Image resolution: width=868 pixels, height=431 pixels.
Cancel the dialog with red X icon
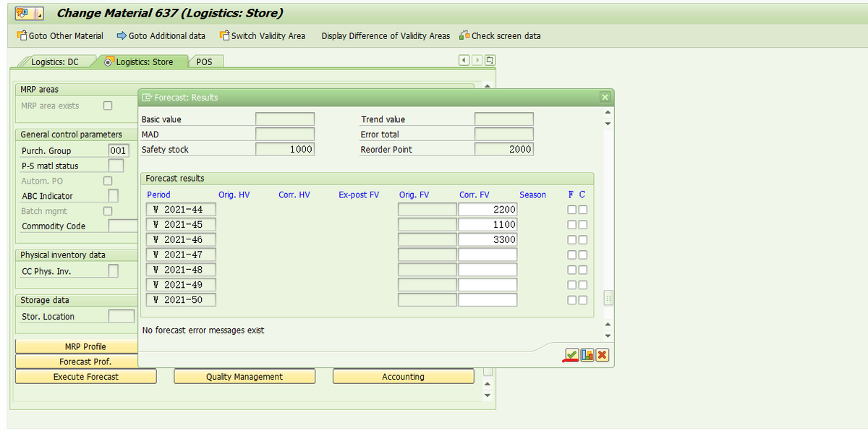[x=602, y=354]
